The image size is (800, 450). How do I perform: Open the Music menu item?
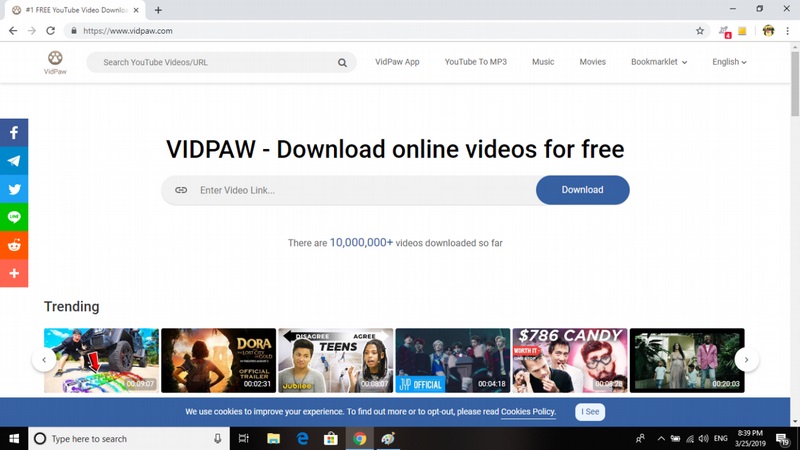coord(543,62)
